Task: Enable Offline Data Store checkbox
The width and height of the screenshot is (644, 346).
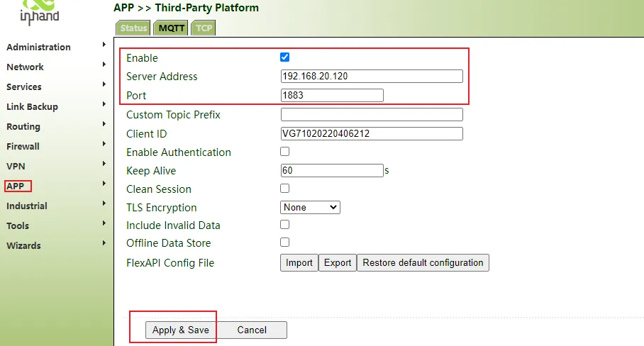Action: tap(284, 242)
